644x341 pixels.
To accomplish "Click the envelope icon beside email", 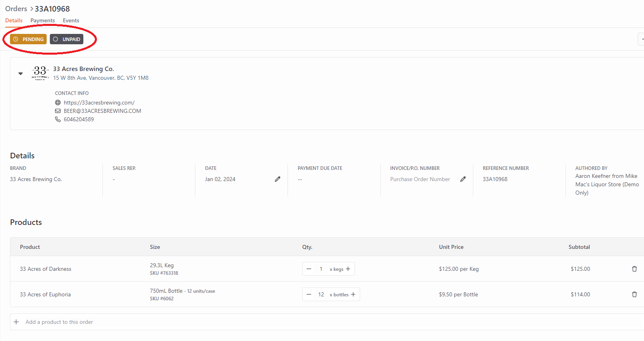I will [x=58, y=111].
